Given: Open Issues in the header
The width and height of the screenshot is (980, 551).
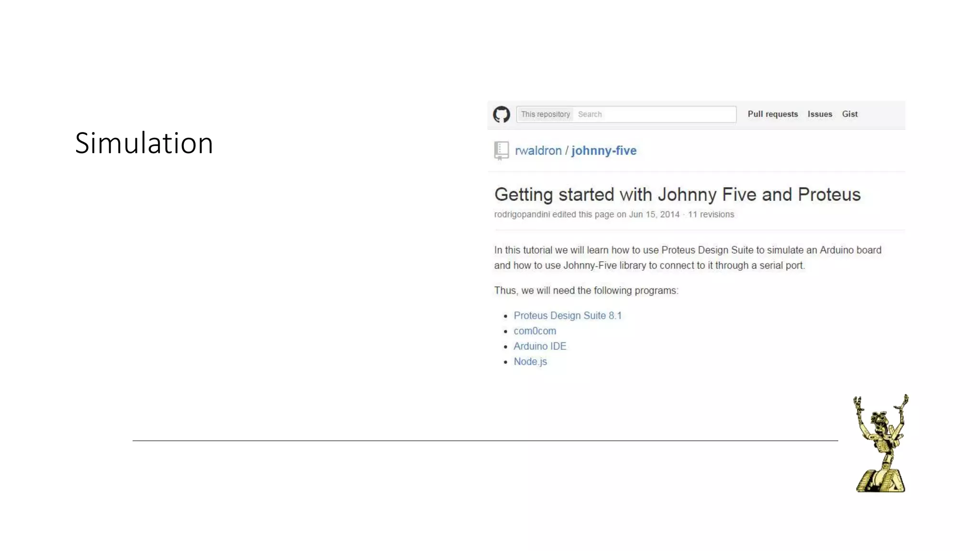Looking at the screenshot, I should click(x=819, y=114).
